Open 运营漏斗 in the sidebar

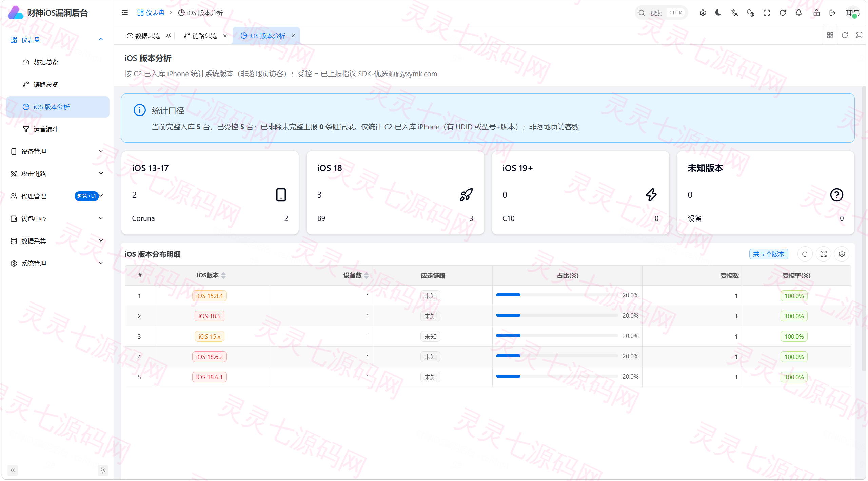point(58,129)
